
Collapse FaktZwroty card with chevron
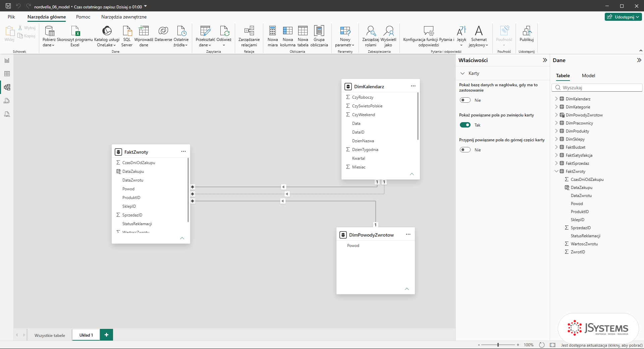182,238
